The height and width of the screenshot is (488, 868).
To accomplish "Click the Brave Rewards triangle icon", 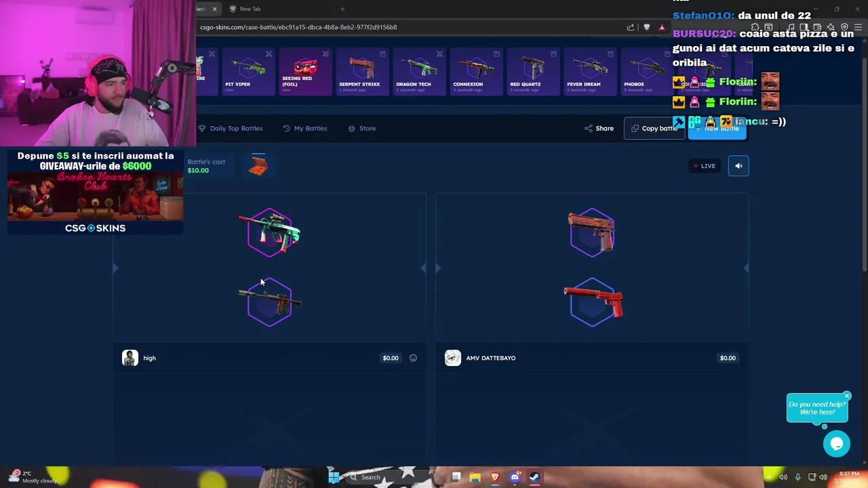I will click(x=662, y=27).
